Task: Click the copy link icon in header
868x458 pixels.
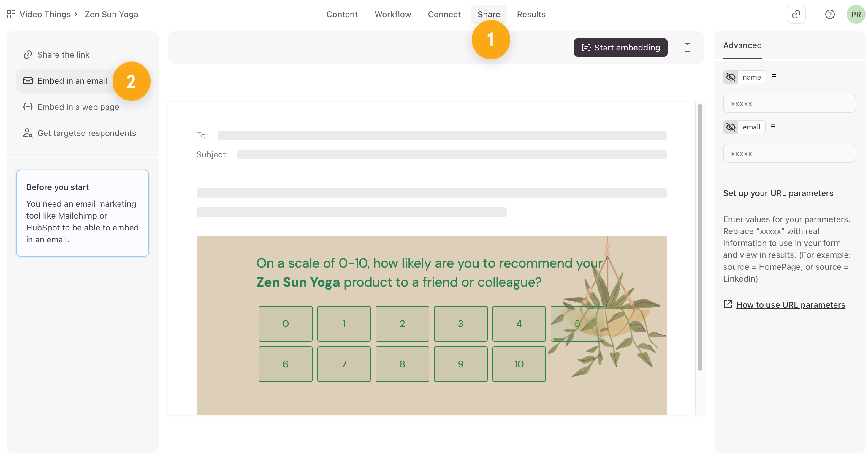Action: (796, 14)
